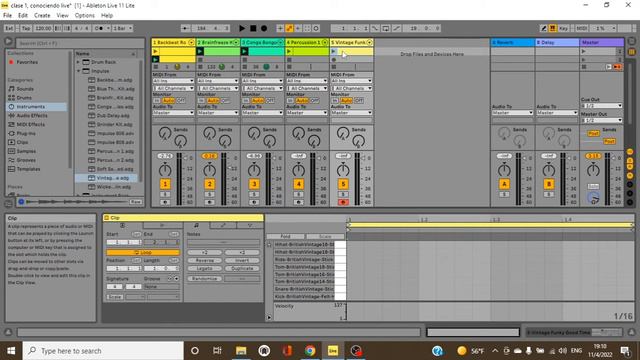Collapse the Impulse folder

click(x=78, y=71)
